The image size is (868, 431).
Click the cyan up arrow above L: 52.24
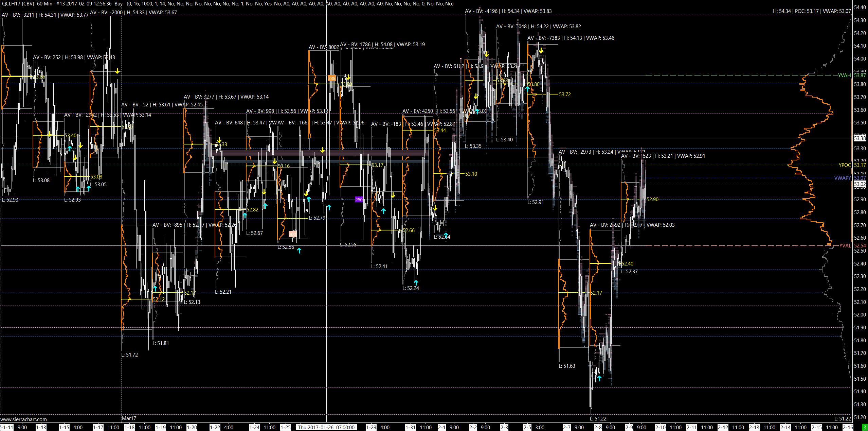point(416,282)
